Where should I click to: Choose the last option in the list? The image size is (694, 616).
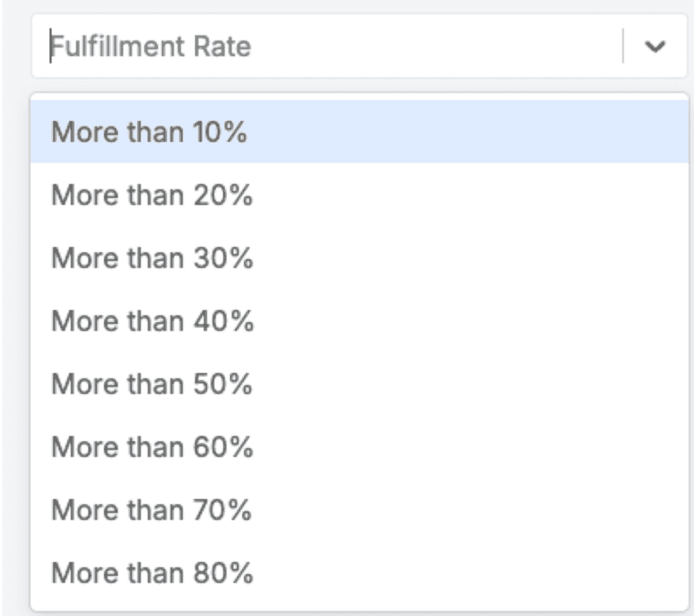click(152, 573)
